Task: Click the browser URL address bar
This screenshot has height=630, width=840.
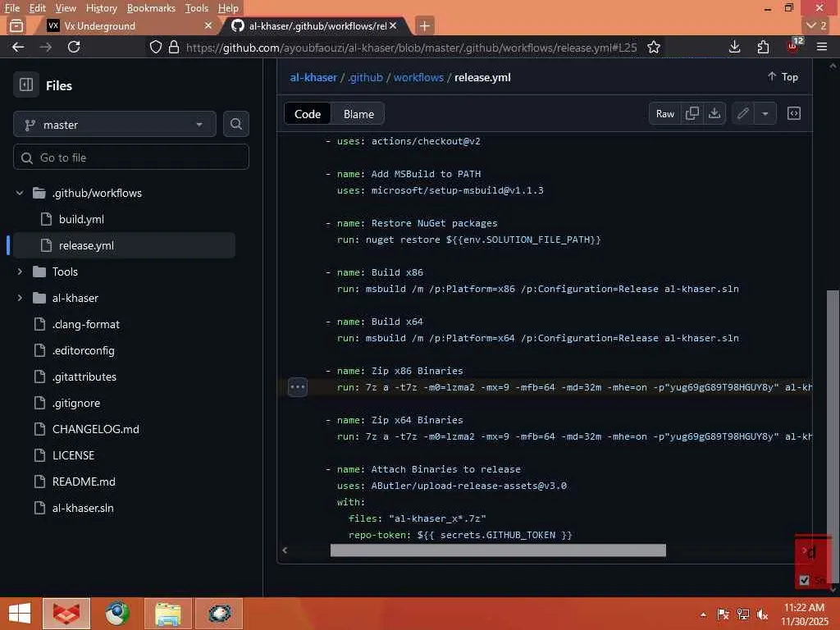Action: pos(412,47)
